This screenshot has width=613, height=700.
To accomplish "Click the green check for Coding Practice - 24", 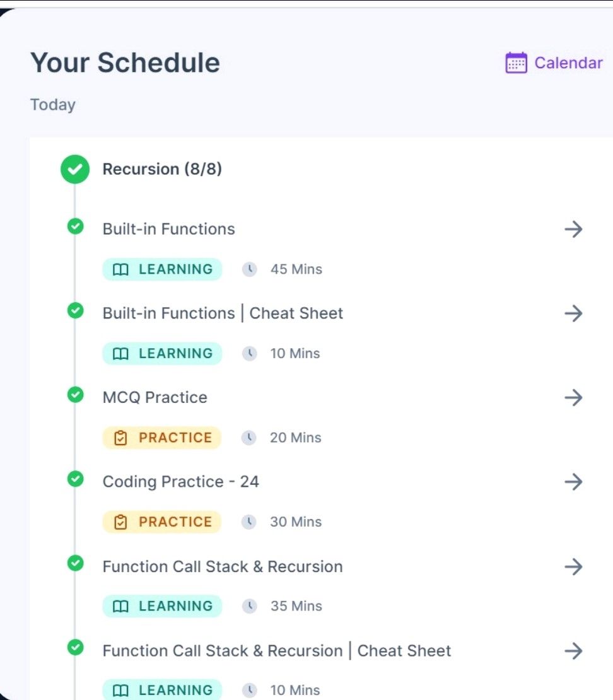I will point(76,479).
